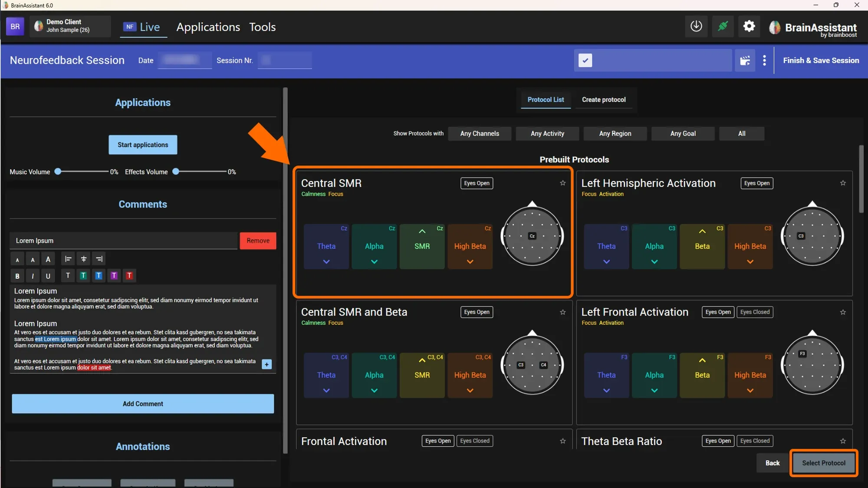Toggle Eyes Open on Frontal Activation
Viewport: 868px width, 488px height.
(438, 441)
